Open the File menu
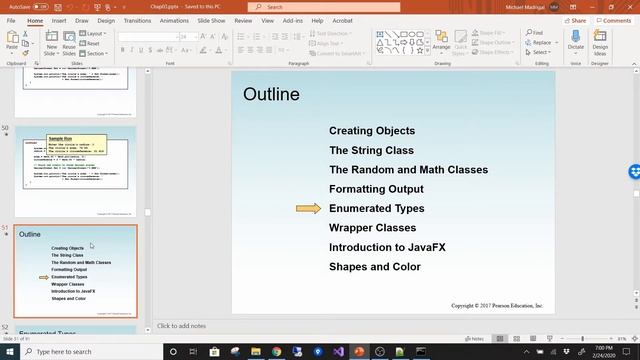The image size is (640, 360). point(11,20)
